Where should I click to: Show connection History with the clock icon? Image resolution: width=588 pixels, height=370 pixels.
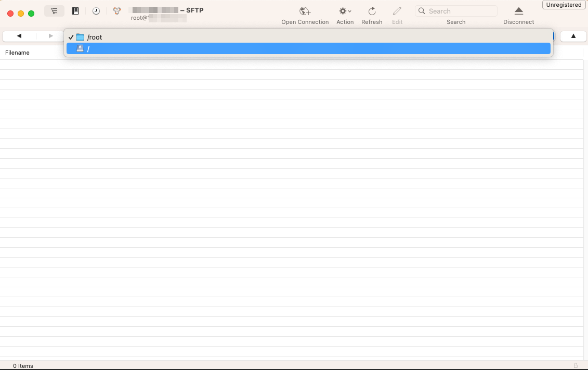pos(96,11)
